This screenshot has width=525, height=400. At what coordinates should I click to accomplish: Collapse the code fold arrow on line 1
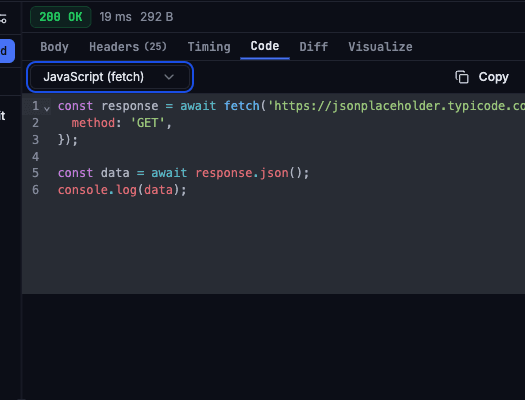click(x=47, y=108)
